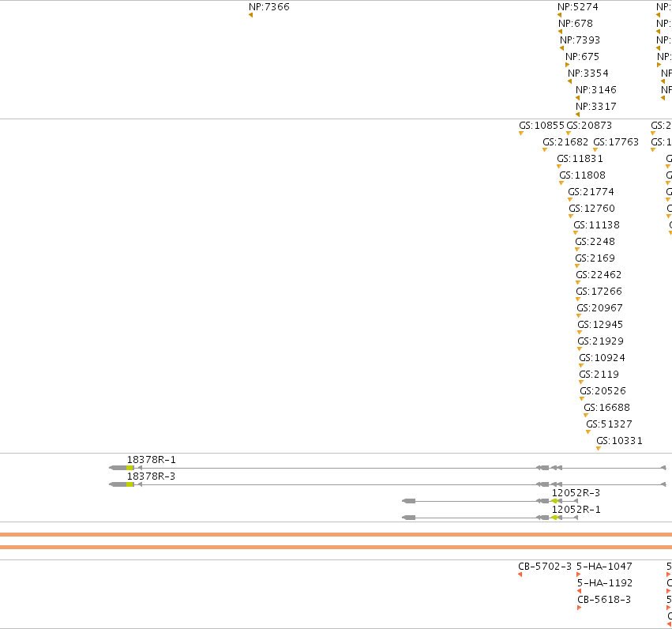672x629 pixels.
Task: Click the GS:51327 label
Action: click(609, 424)
